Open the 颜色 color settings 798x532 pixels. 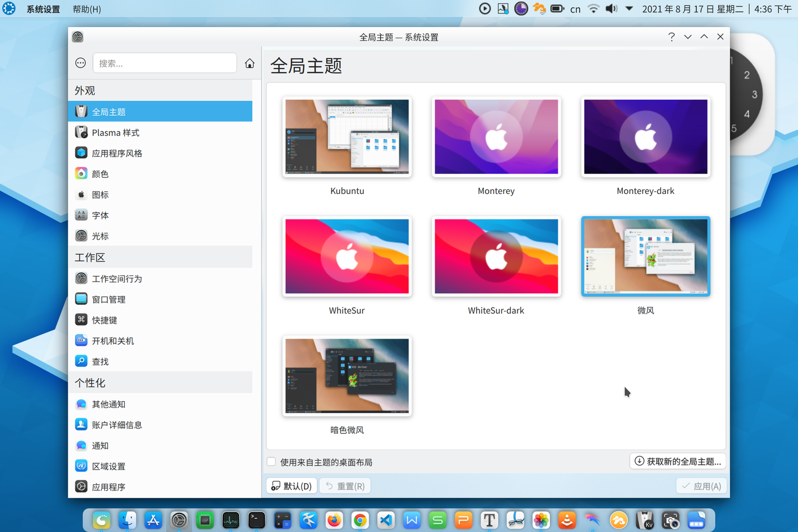pyautogui.click(x=160, y=173)
